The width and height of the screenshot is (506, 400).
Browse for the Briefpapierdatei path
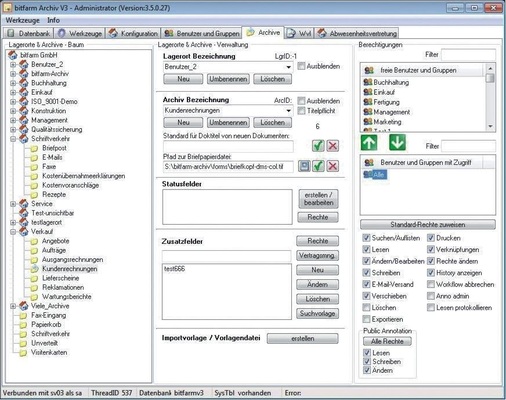coord(304,166)
